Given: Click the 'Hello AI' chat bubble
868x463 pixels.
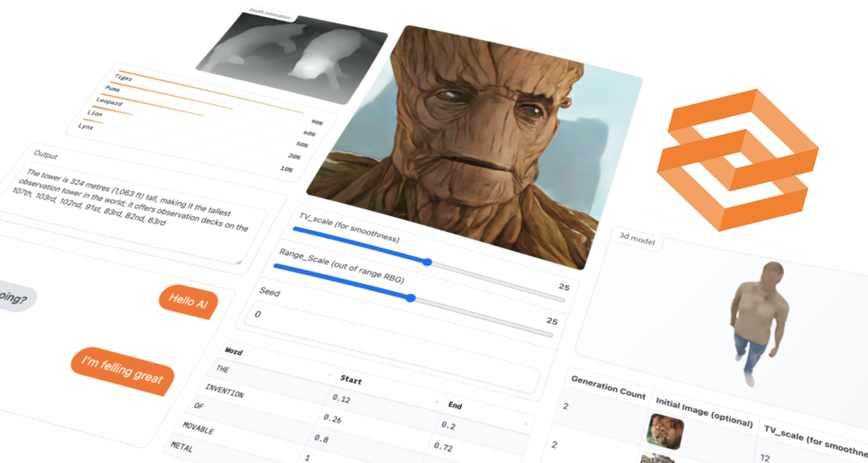Looking at the screenshot, I should click(188, 301).
